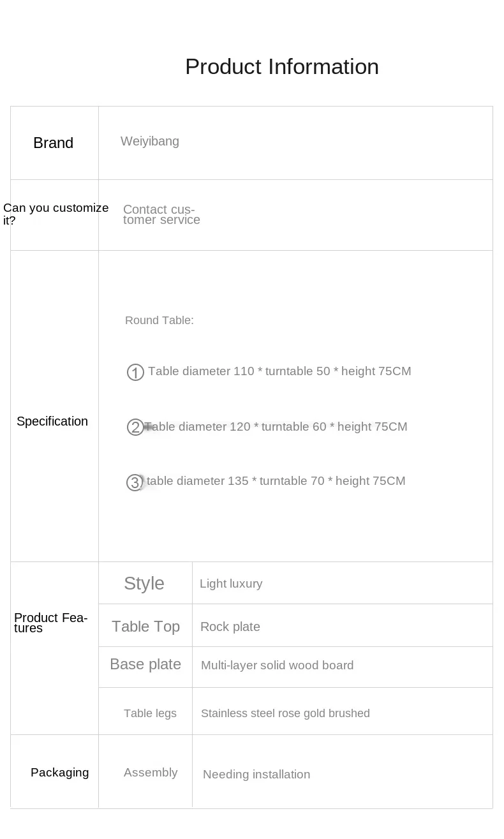Screen dimensions: 504x839
Task: Click the Weiyibang brand name
Action: coord(150,141)
